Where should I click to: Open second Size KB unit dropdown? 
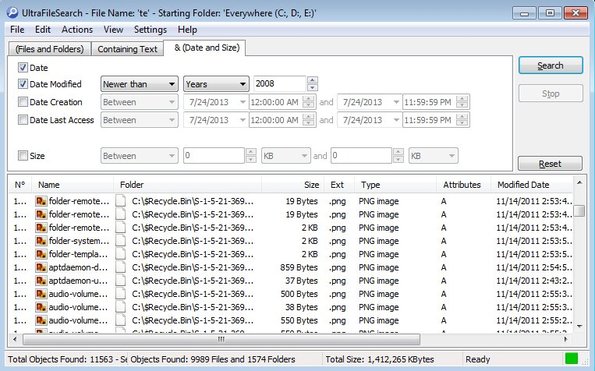[433, 156]
